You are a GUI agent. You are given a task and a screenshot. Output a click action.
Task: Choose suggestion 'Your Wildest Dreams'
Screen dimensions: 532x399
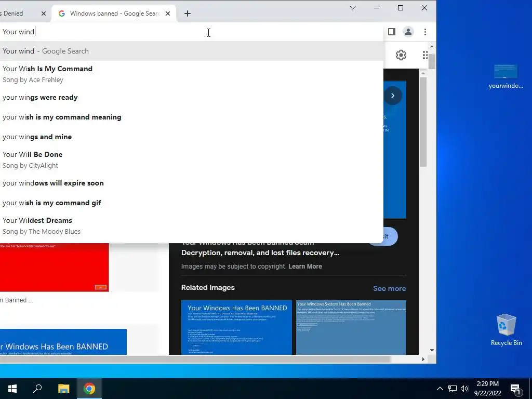click(x=192, y=225)
